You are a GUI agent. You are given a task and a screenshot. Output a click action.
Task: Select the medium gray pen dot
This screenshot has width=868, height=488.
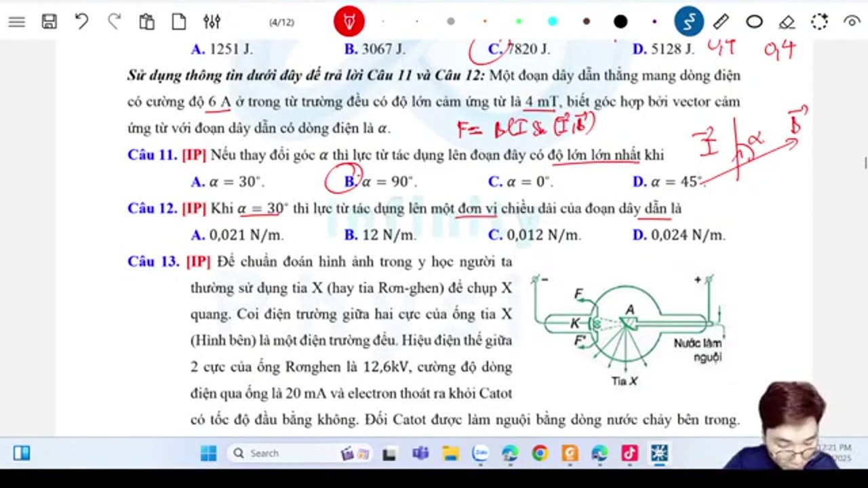tap(451, 22)
